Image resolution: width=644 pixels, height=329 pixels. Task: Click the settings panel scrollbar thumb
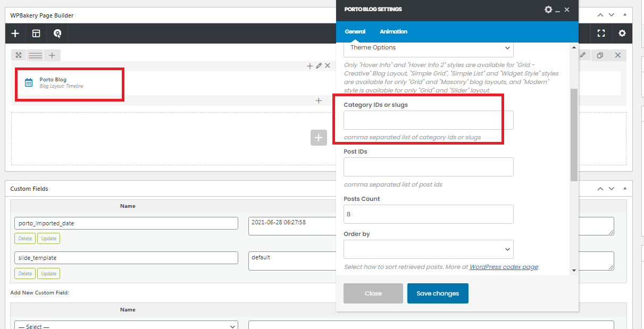(574, 135)
